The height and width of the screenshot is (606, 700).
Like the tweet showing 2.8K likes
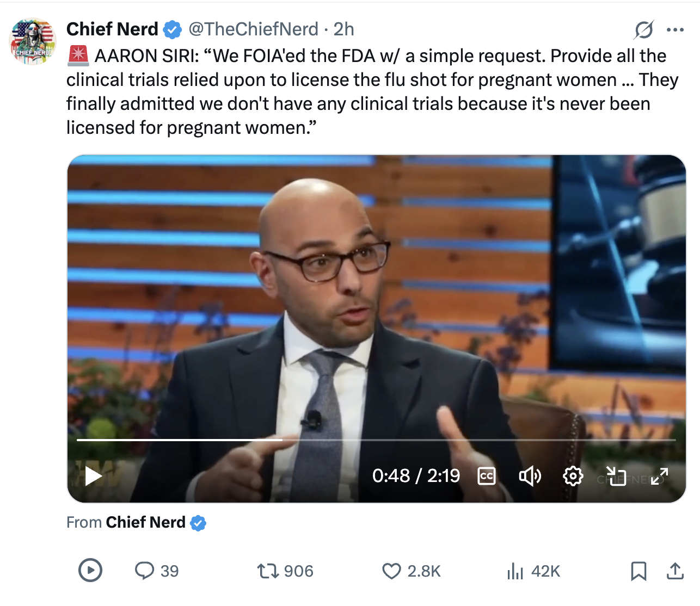coord(391,571)
